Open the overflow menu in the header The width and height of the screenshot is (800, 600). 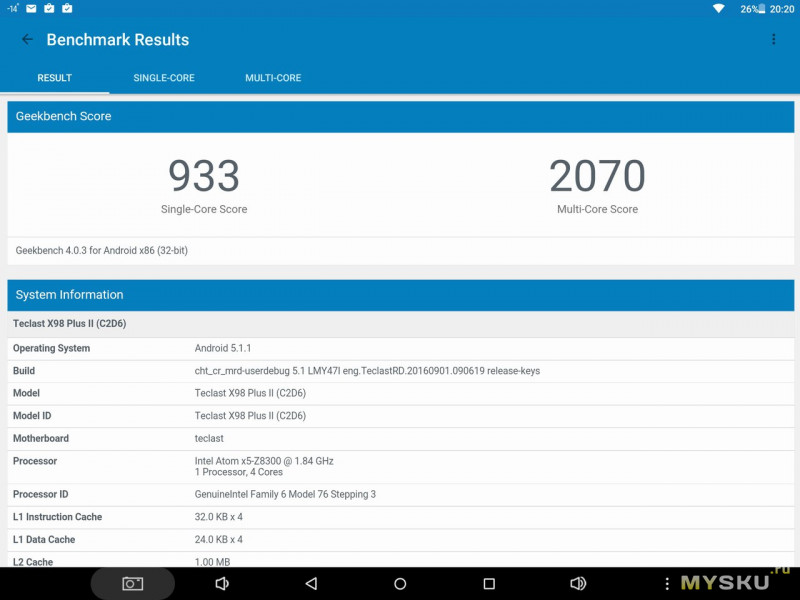(x=773, y=39)
